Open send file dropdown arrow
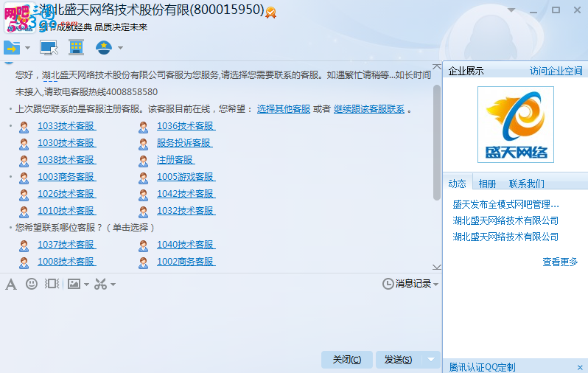The width and height of the screenshot is (588, 373). tap(27, 48)
